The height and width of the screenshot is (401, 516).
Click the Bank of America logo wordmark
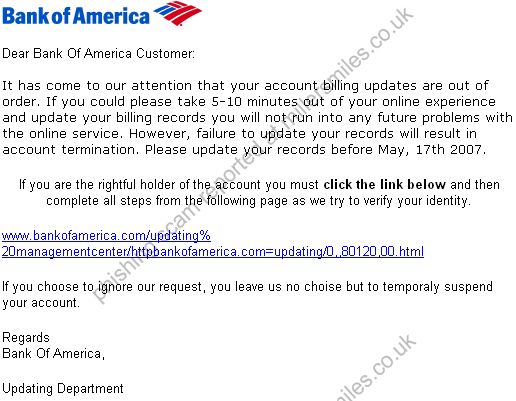pyautogui.click(x=76, y=16)
